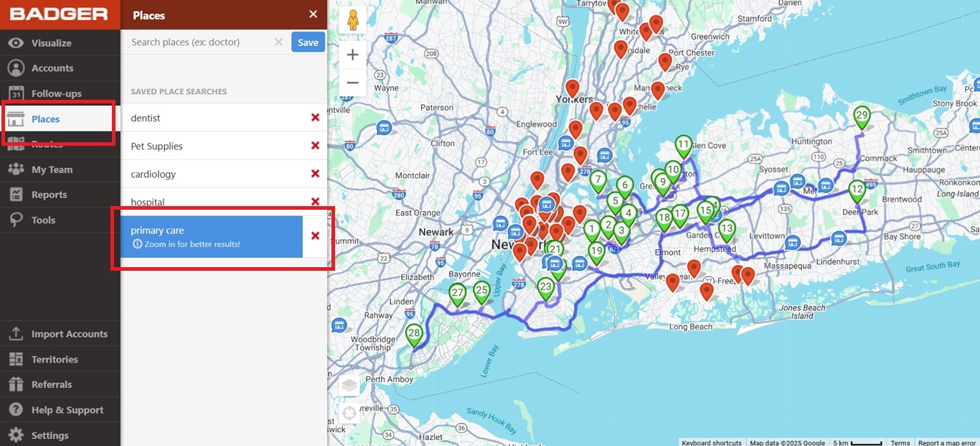The image size is (980, 446).
Task: Select Places in the sidebar
Action: click(60, 119)
